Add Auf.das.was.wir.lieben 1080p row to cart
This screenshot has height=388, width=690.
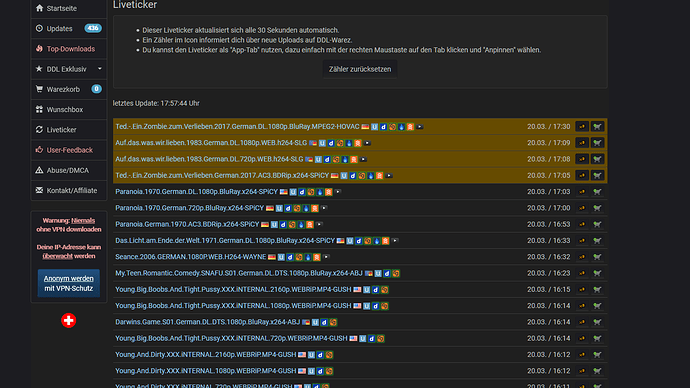(597, 143)
